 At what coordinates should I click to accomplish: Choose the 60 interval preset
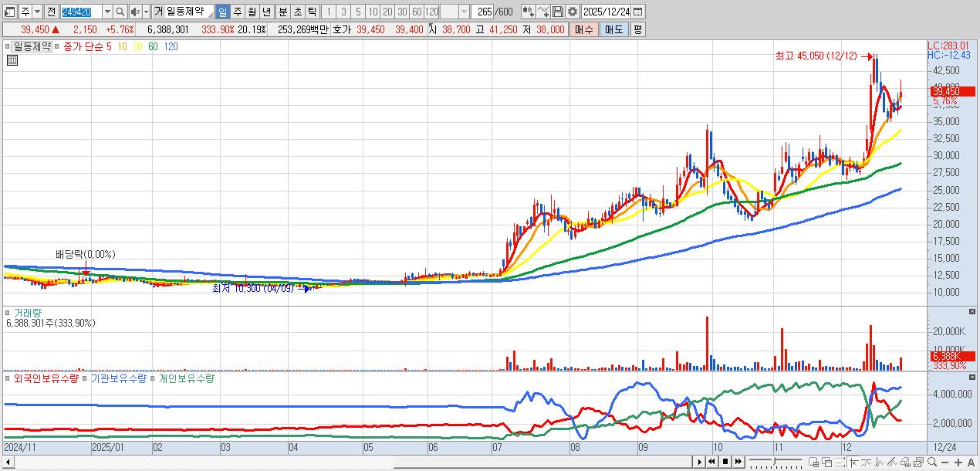point(417,12)
